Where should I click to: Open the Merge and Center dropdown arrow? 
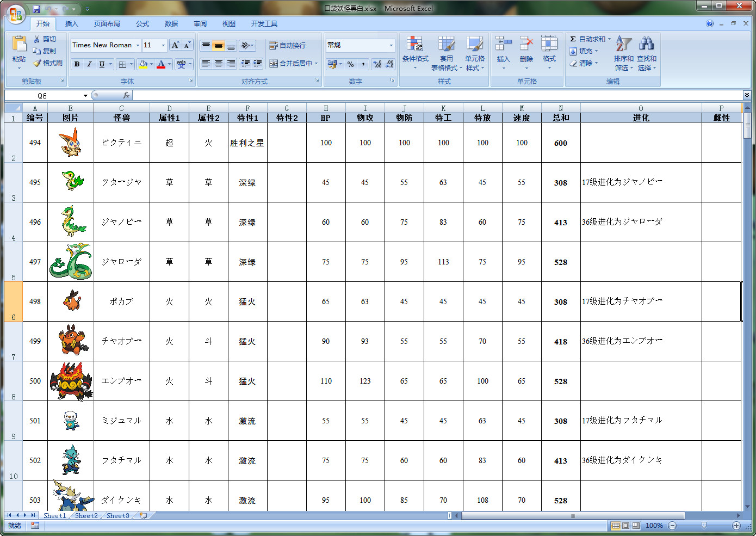(x=316, y=63)
